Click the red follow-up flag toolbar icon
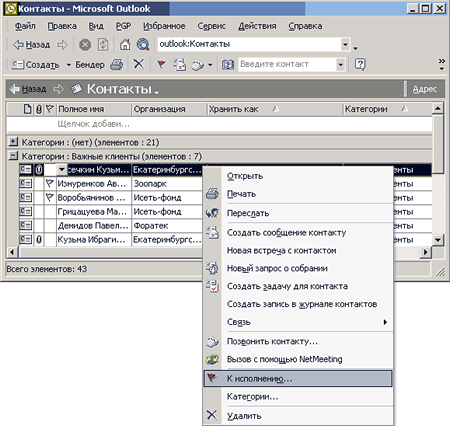This screenshot has height=426, width=450. point(161,64)
